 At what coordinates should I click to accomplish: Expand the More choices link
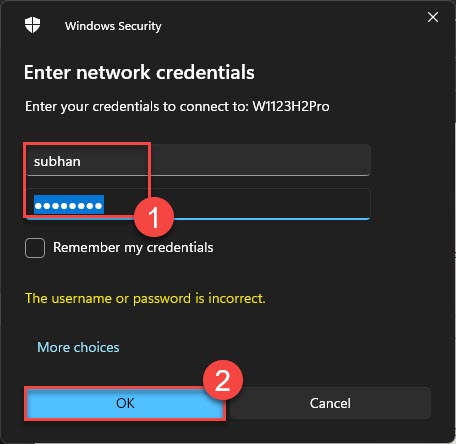point(78,347)
